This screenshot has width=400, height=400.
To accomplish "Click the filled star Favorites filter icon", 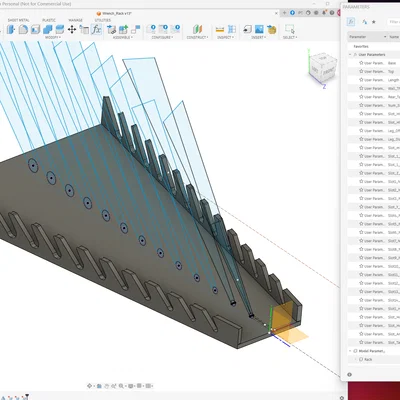I will coord(374,22).
